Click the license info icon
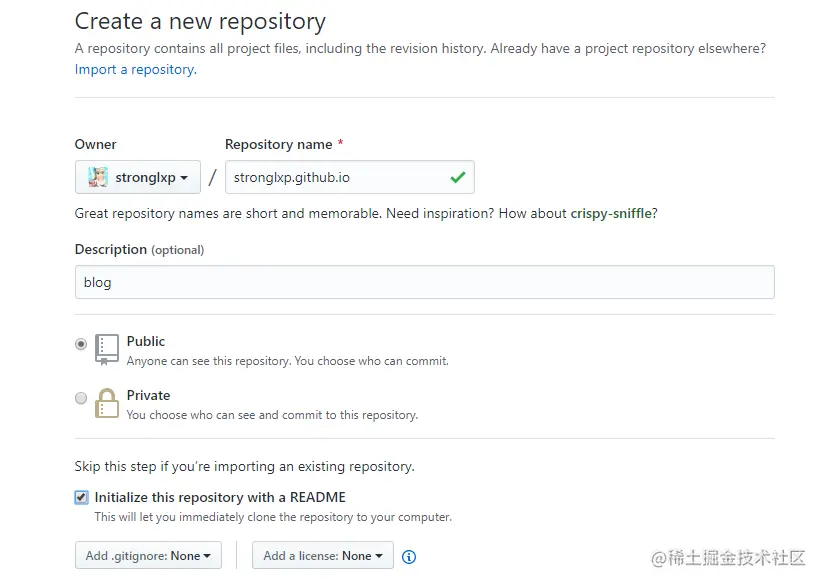The image size is (824, 586). (x=409, y=557)
